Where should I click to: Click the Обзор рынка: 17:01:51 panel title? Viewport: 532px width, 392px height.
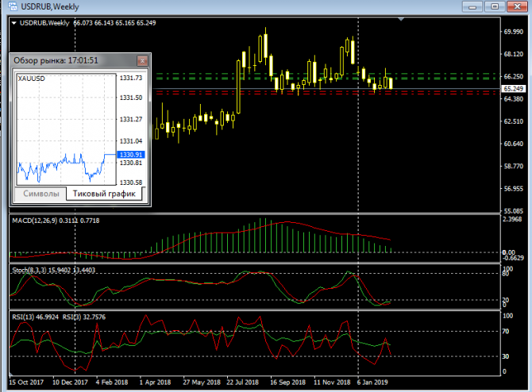pyautogui.click(x=56, y=60)
